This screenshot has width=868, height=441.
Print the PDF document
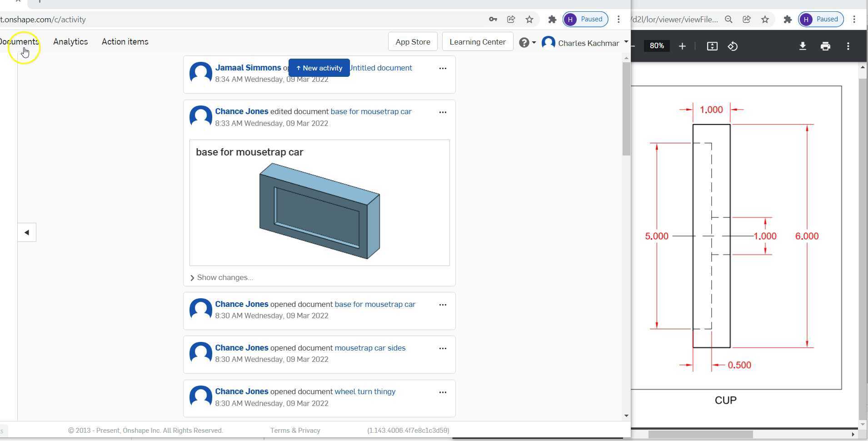click(825, 46)
